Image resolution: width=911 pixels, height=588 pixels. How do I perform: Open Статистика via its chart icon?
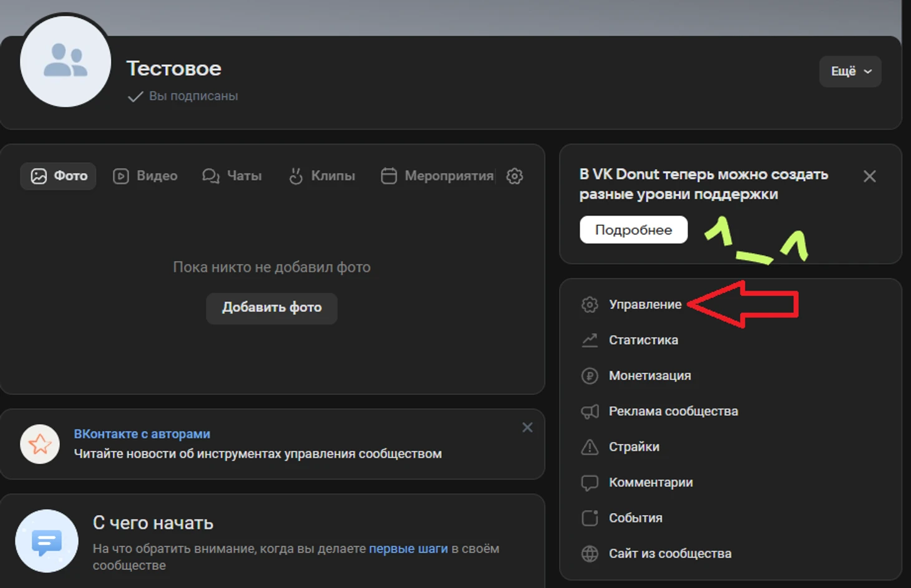coord(590,340)
